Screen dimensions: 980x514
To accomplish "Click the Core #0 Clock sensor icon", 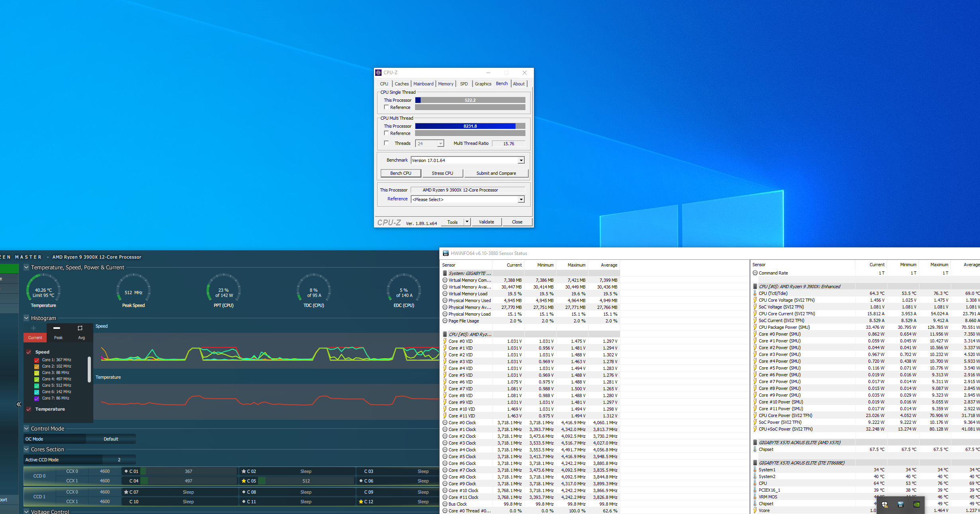I will [x=445, y=423].
